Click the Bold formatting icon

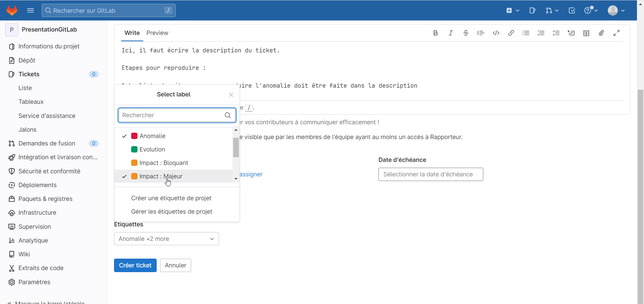click(435, 33)
